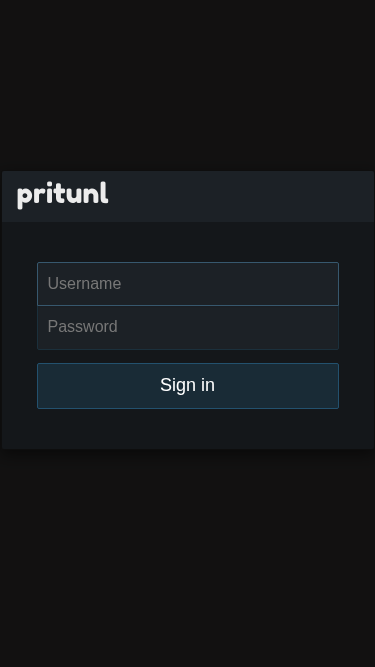Screen dimensions: 375x667
Task: Click the Sign in button
Action: click(188, 386)
